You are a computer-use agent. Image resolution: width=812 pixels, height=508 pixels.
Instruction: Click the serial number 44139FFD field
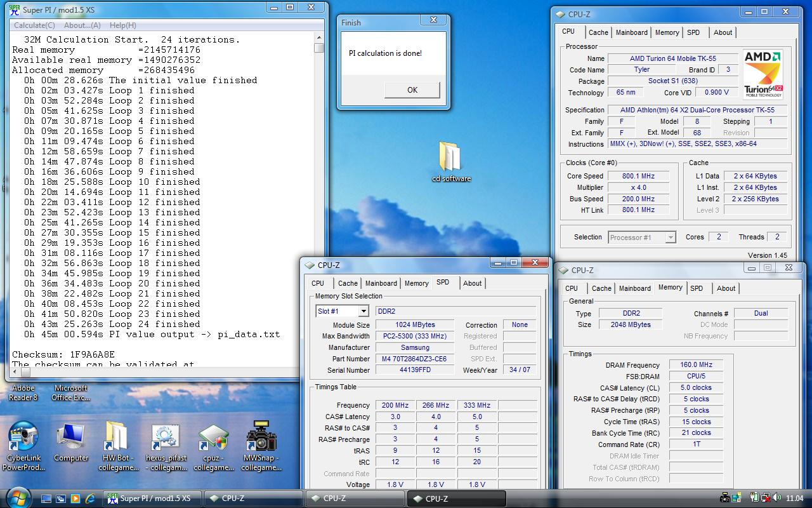(x=415, y=370)
